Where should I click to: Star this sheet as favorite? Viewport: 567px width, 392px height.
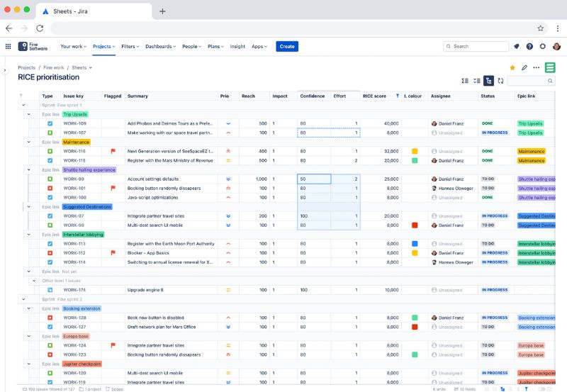[x=512, y=67]
